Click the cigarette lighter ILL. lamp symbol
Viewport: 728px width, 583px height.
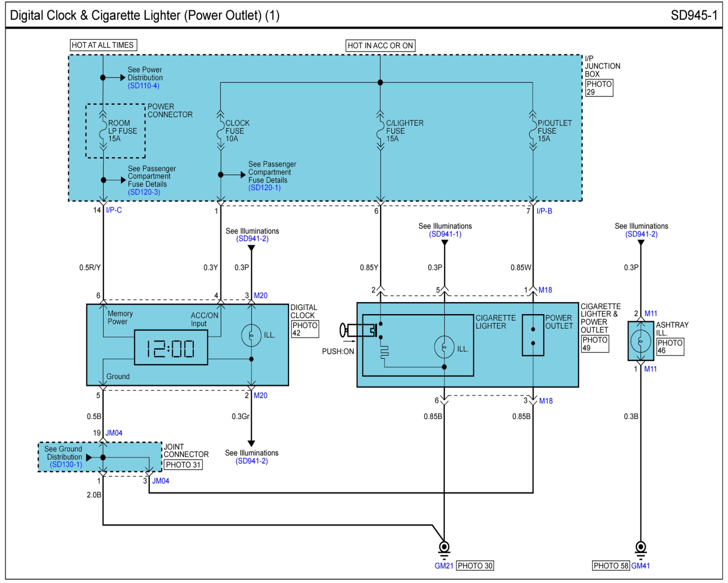(444, 348)
